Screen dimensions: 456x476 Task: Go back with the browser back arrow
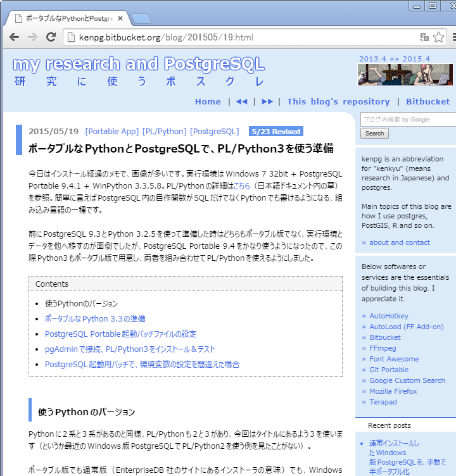pos(14,37)
